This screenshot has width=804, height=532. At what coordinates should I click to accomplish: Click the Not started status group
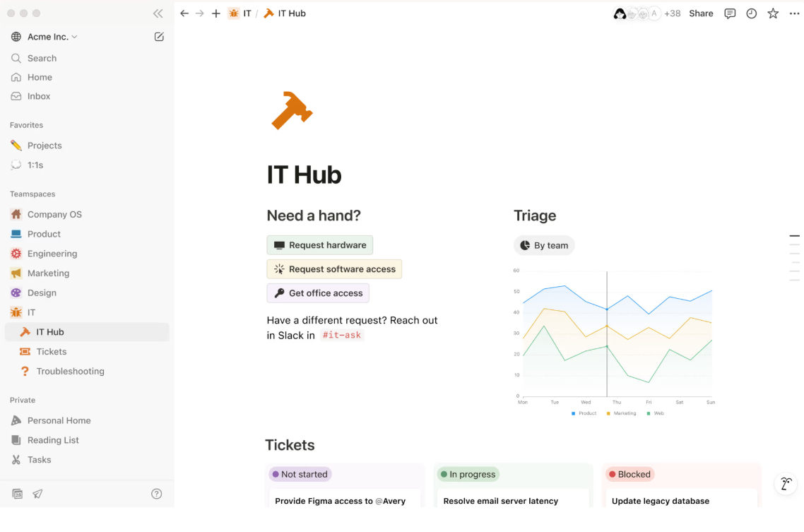point(300,475)
